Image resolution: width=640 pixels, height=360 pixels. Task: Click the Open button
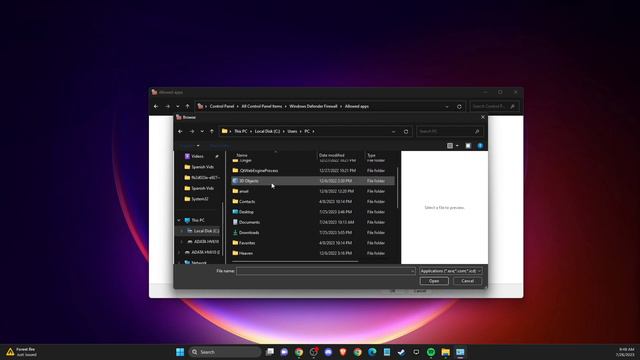point(434,281)
